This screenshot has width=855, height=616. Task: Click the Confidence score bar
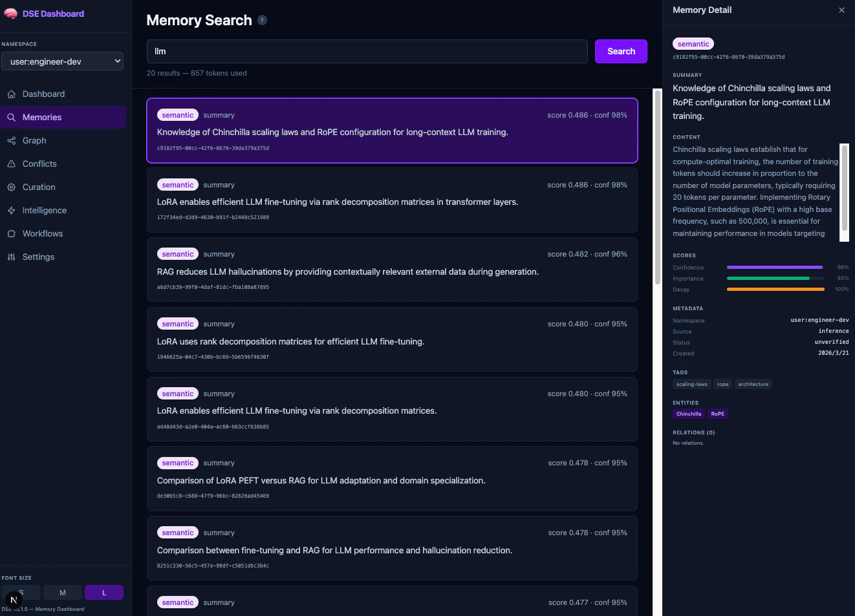pyautogui.click(x=775, y=268)
